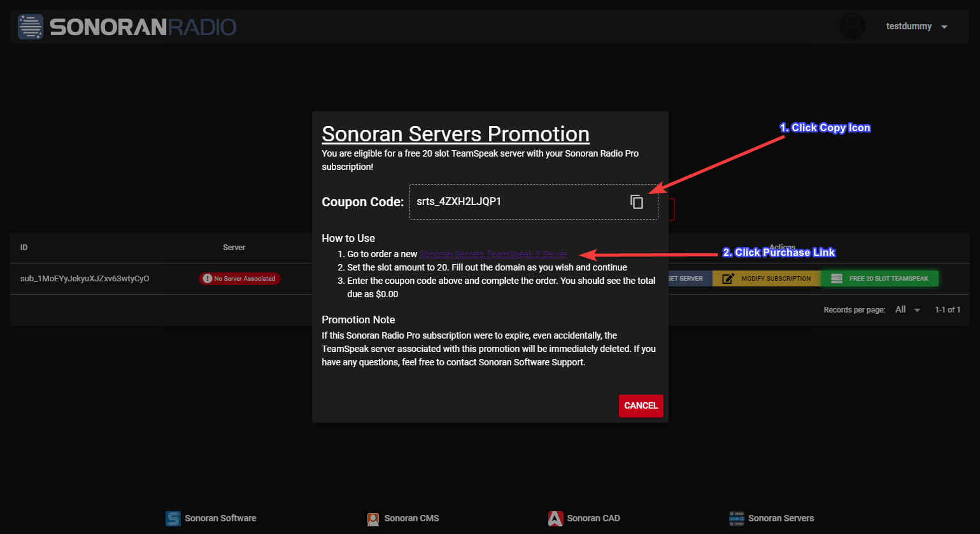This screenshot has height=534, width=980.
Task: Expand the Records per page All dropdown
Action: coord(908,310)
